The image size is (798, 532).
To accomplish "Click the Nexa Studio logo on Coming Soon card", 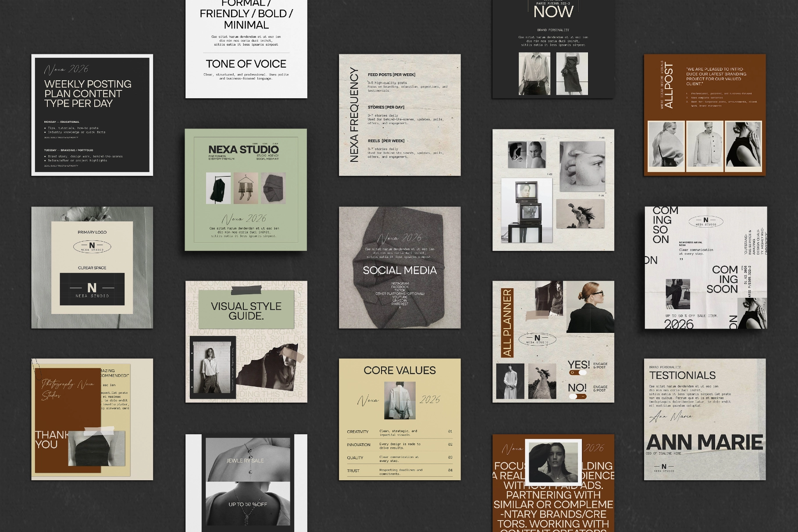I will coord(705,221).
